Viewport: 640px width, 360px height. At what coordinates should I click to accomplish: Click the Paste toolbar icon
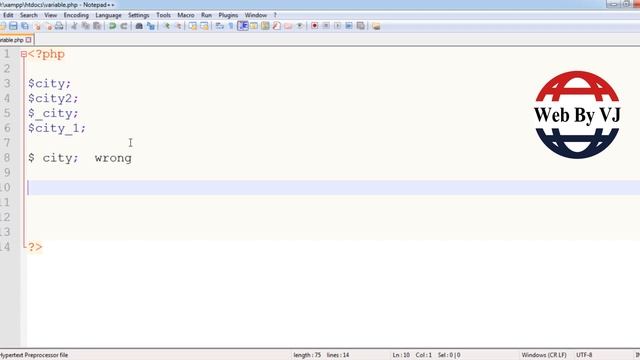click(97, 26)
